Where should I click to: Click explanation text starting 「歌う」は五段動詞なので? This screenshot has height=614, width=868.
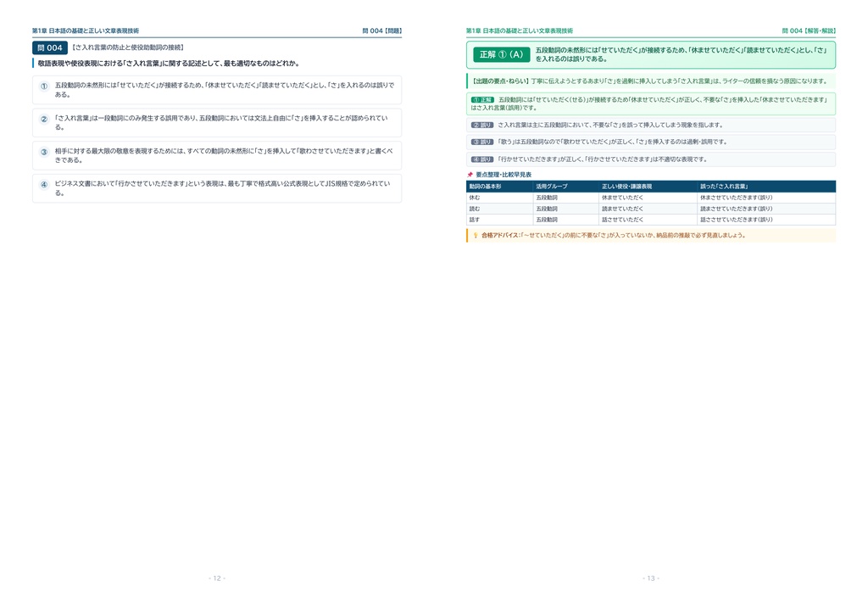click(x=612, y=142)
